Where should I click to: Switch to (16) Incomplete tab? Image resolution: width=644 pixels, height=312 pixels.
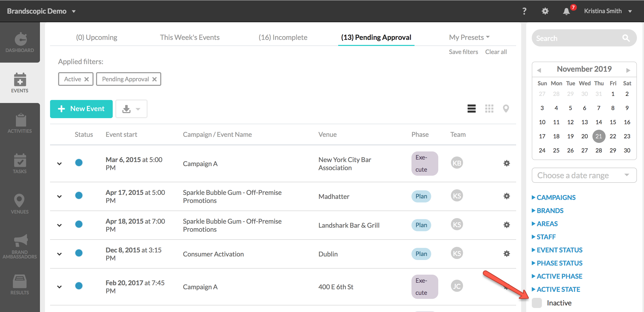pos(283,37)
